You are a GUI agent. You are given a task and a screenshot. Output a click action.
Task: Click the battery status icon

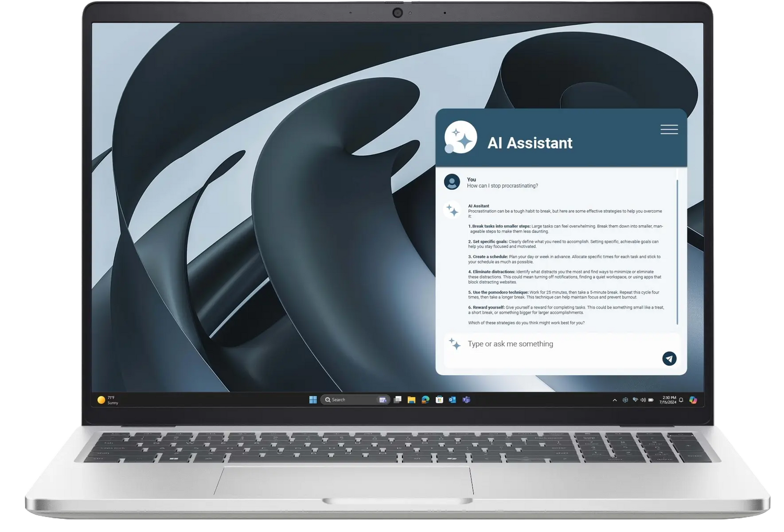[651, 400]
